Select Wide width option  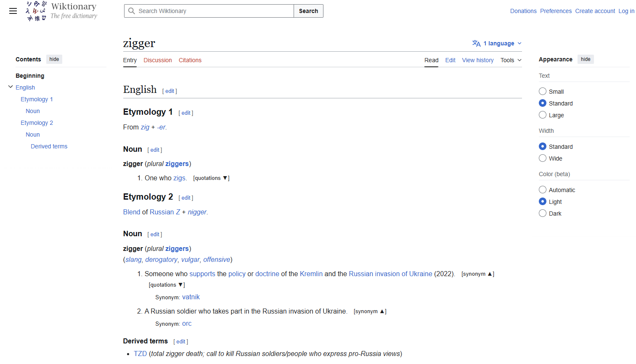point(543,158)
